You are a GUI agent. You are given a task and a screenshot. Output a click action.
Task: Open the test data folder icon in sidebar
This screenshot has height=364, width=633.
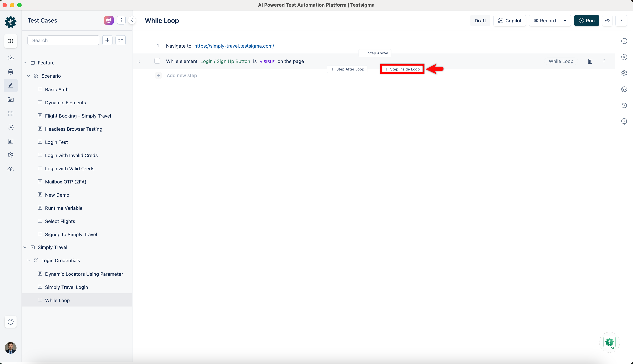click(x=10, y=100)
